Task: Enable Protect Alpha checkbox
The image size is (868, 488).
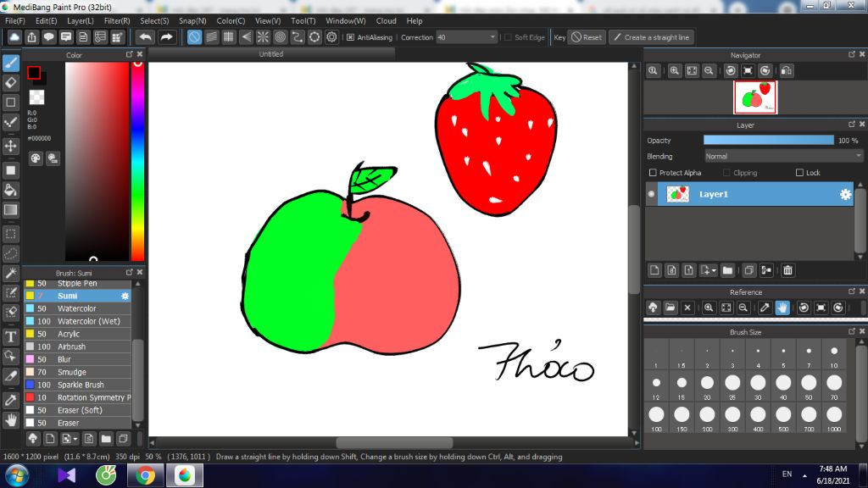Action: [653, 173]
